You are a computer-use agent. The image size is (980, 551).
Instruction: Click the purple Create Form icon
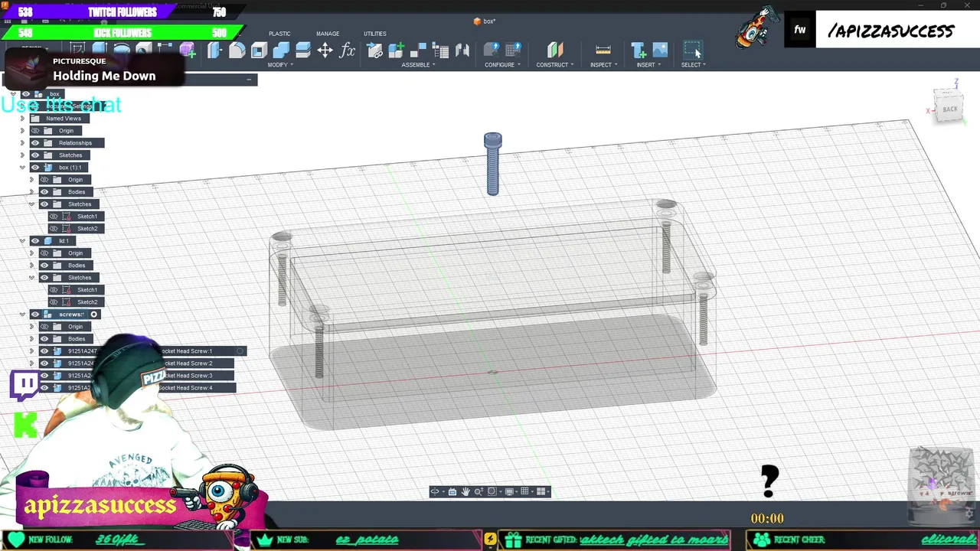pos(188,51)
